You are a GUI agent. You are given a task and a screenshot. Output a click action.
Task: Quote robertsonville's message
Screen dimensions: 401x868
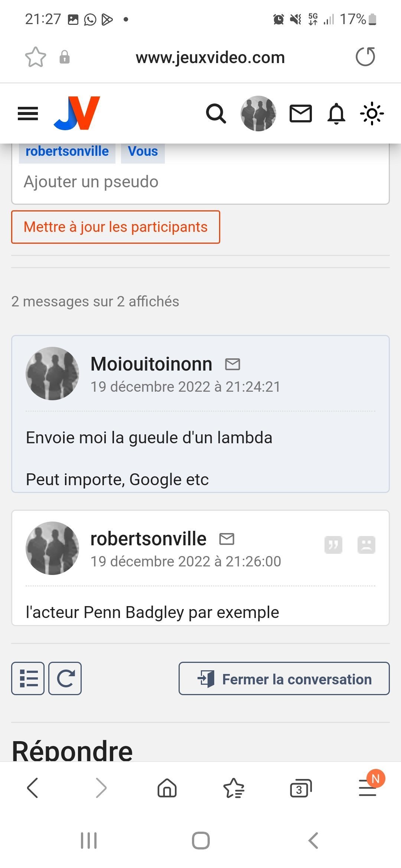(333, 545)
